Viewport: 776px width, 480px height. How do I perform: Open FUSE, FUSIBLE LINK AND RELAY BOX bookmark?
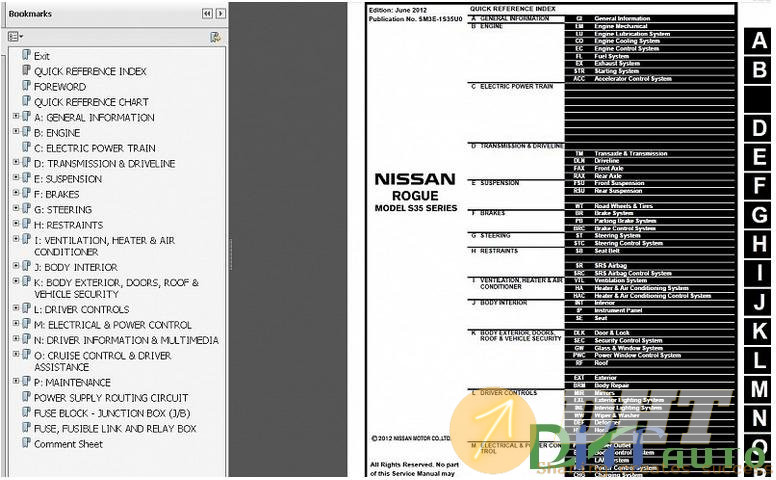(115, 429)
